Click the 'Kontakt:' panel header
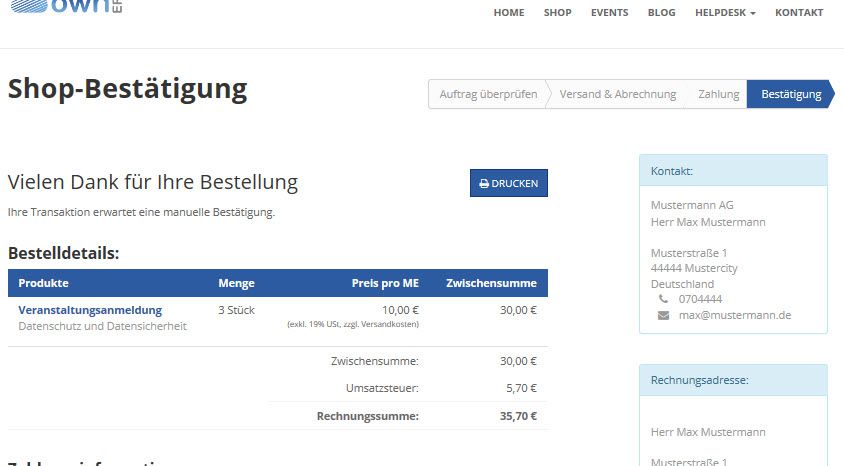This screenshot has height=466, width=844. (733, 171)
